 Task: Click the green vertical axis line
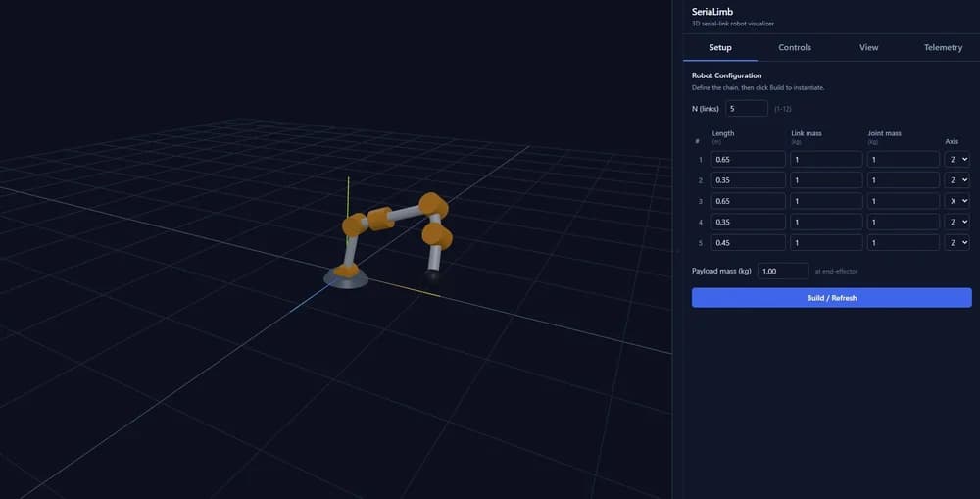[x=348, y=197]
